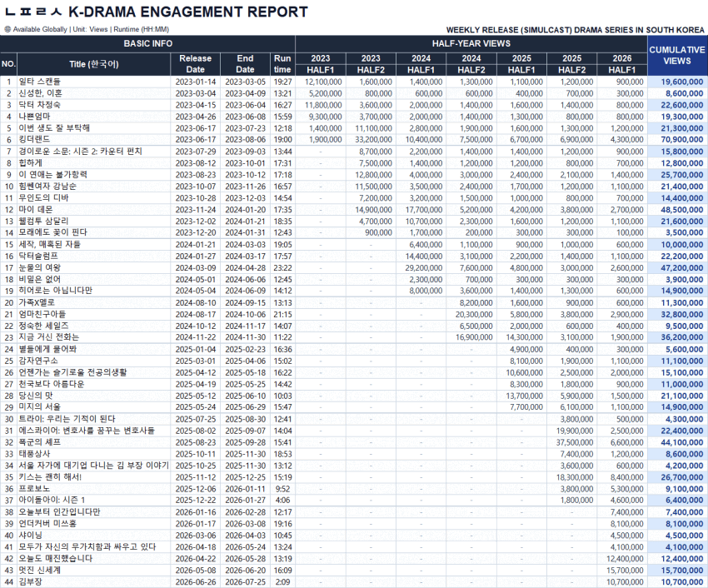Select the HALF-YEAR VIEWS header

(471, 44)
